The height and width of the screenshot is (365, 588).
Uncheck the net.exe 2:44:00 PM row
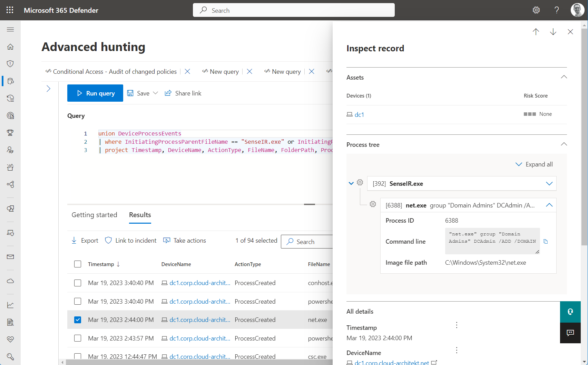[x=78, y=320]
